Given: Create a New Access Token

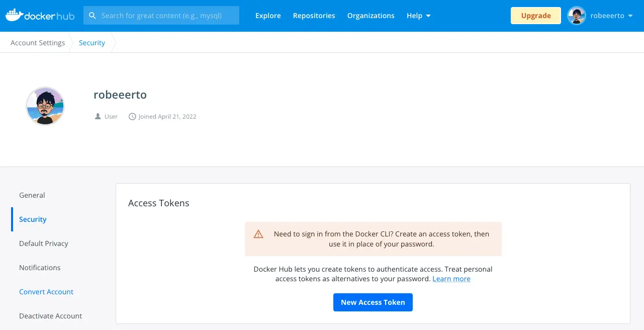Looking at the screenshot, I should [373, 302].
